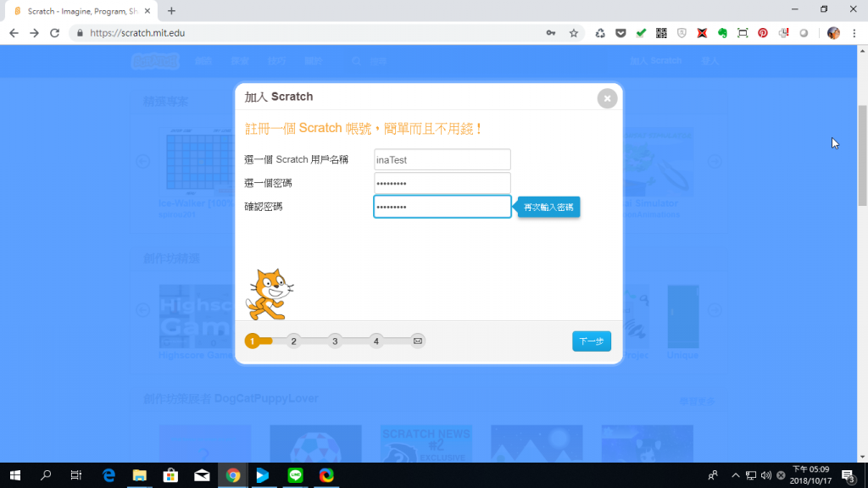The image size is (868, 488).
Task: Open Microsoft Store from taskbar
Action: (x=170, y=475)
